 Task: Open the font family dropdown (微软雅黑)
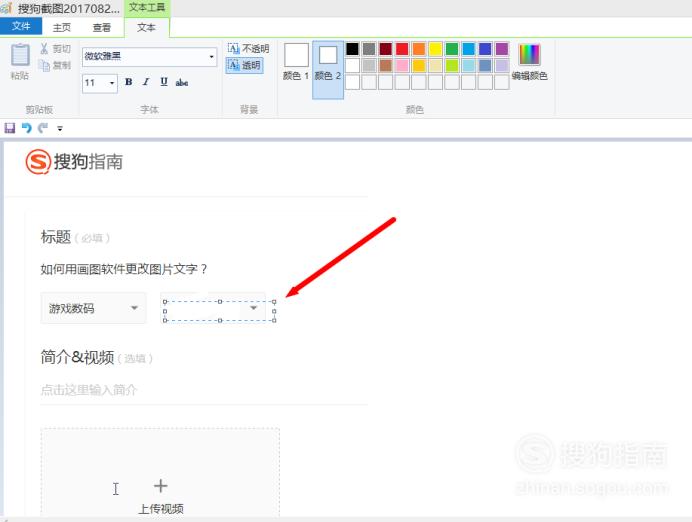click(211, 57)
